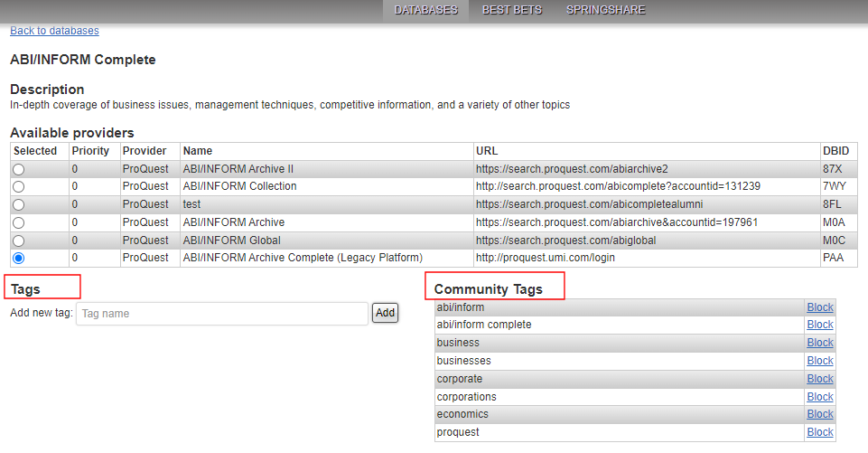Block the business community tag
868x453 pixels.
pos(820,343)
